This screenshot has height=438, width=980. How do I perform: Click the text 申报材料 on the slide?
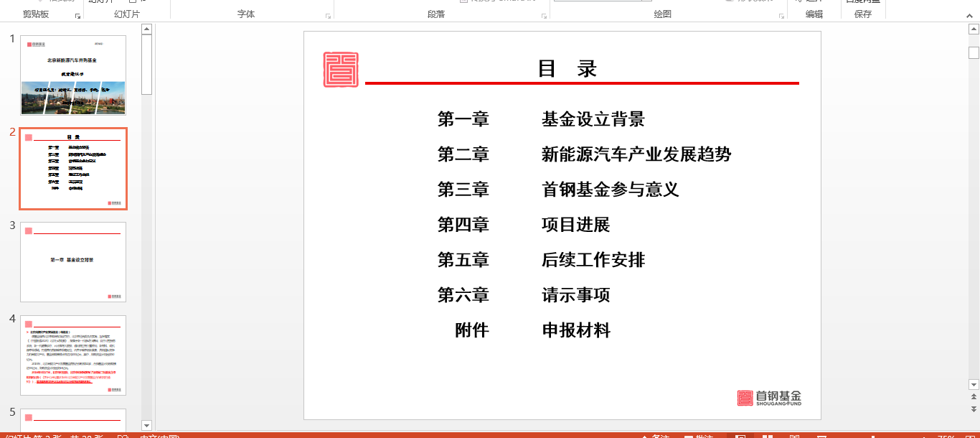(x=576, y=330)
